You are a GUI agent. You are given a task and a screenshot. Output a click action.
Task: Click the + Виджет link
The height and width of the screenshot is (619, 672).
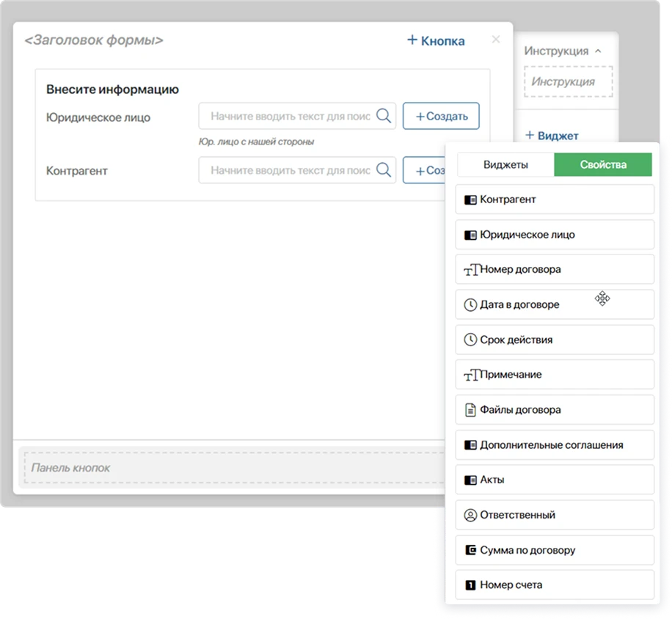(552, 136)
